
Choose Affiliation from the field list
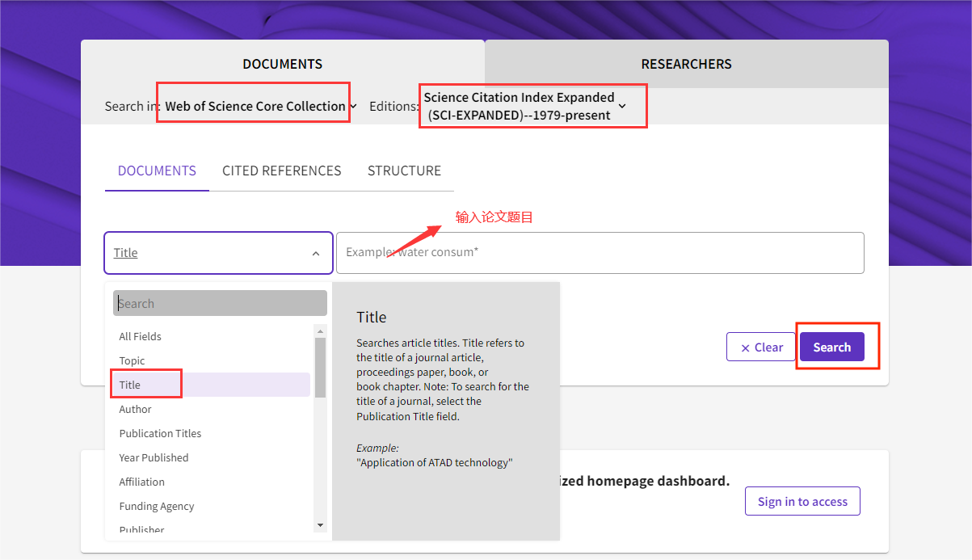coord(142,482)
